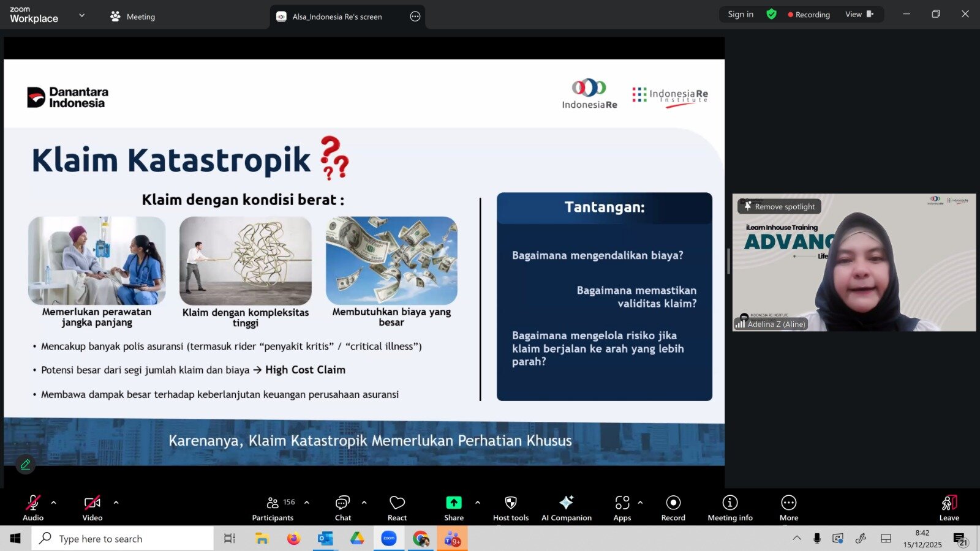
Task: Click the panel divider resize handle
Action: pyautogui.click(x=728, y=262)
